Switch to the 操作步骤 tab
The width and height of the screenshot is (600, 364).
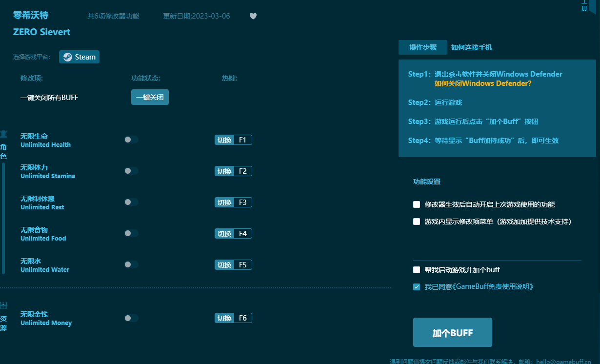(x=423, y=47)
